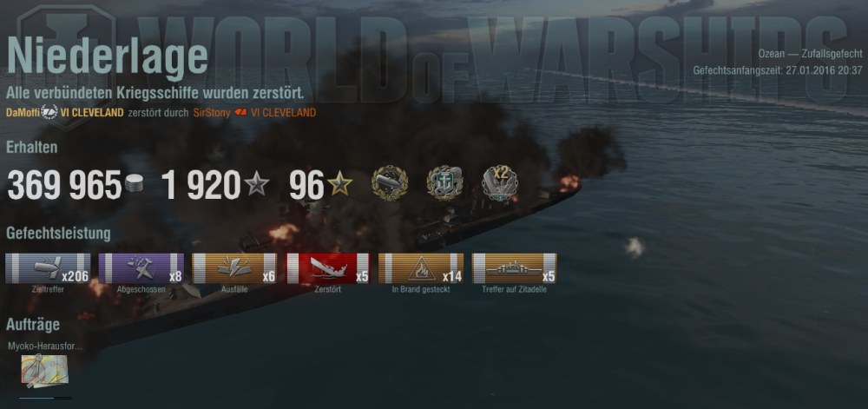Click the orange ship icon beside SirStony

pyautogui.click(x=240, y=112)
